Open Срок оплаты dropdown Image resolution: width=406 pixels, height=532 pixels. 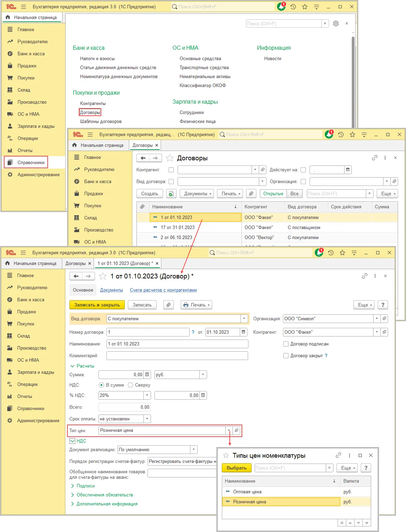[147, 419]
